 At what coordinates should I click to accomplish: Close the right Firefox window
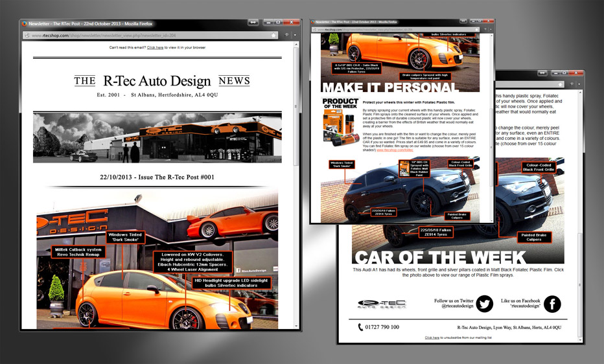pyautogui.click(x=575, y=73)
